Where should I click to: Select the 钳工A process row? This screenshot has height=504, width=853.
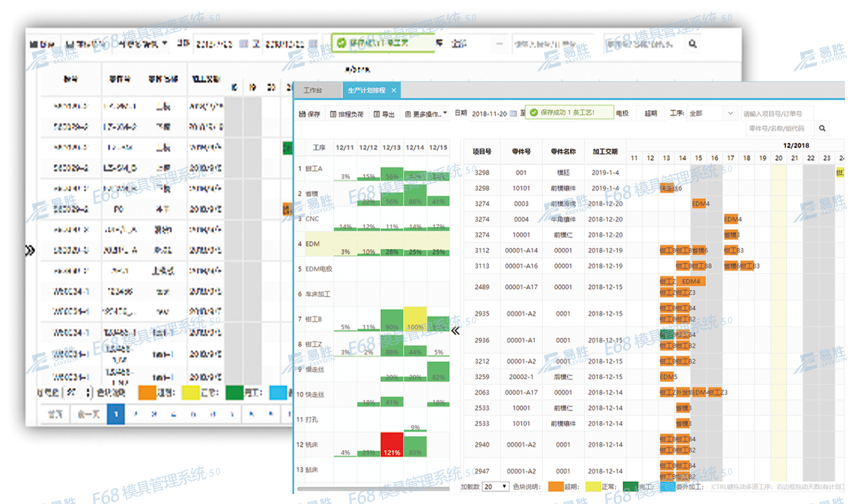click(x=373, y=168)
